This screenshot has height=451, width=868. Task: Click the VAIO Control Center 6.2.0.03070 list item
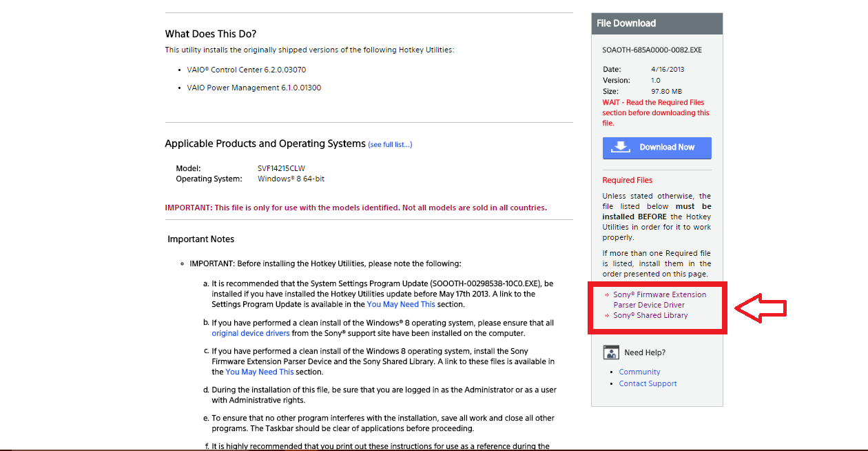246,70
